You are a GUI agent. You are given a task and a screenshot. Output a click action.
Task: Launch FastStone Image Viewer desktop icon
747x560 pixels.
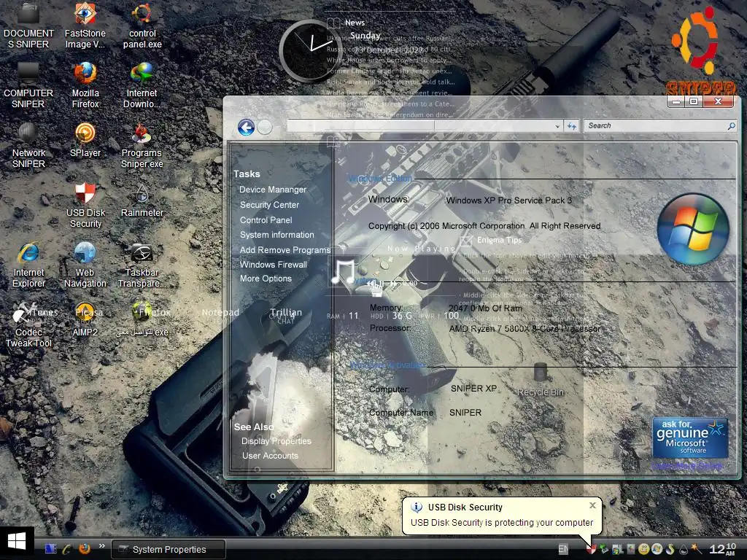coord(85,26)
